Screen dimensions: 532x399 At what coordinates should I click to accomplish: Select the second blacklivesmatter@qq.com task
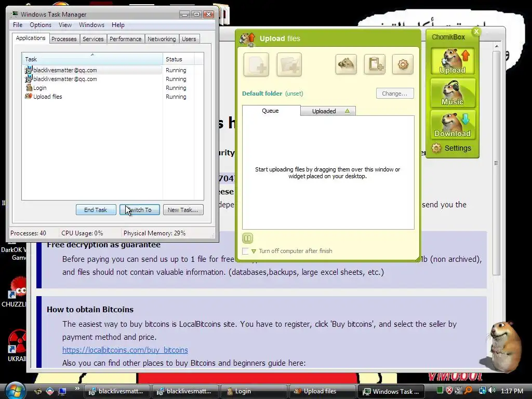(x=92, y=79)
